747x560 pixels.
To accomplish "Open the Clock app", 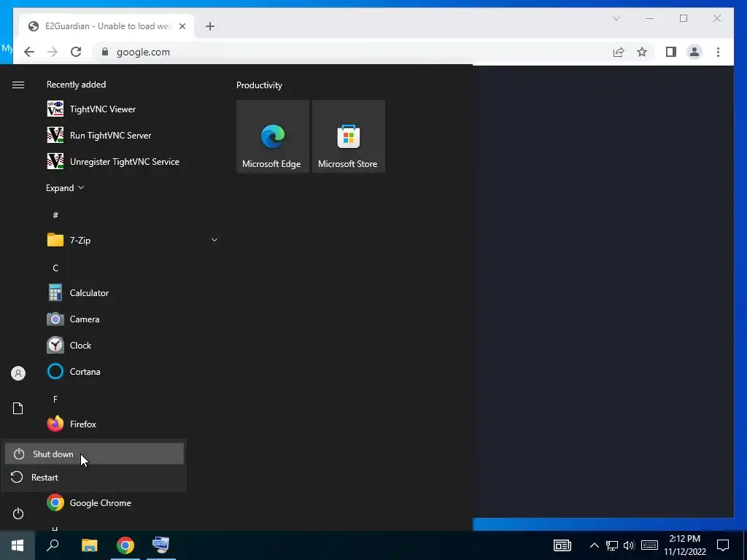I will (131, 345).
